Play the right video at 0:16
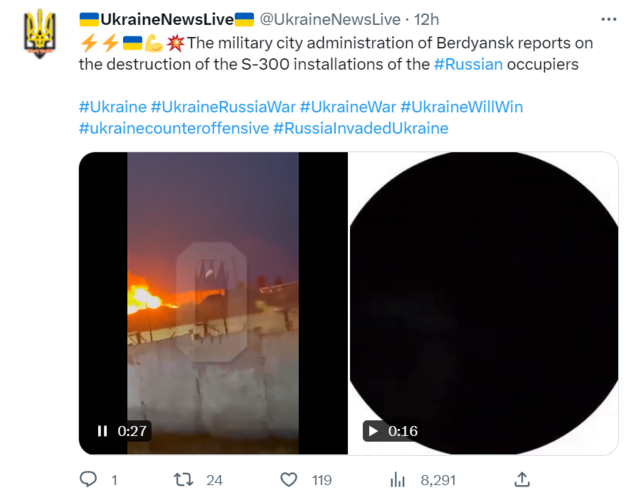The image size is (631, 500). coord(373,431)
